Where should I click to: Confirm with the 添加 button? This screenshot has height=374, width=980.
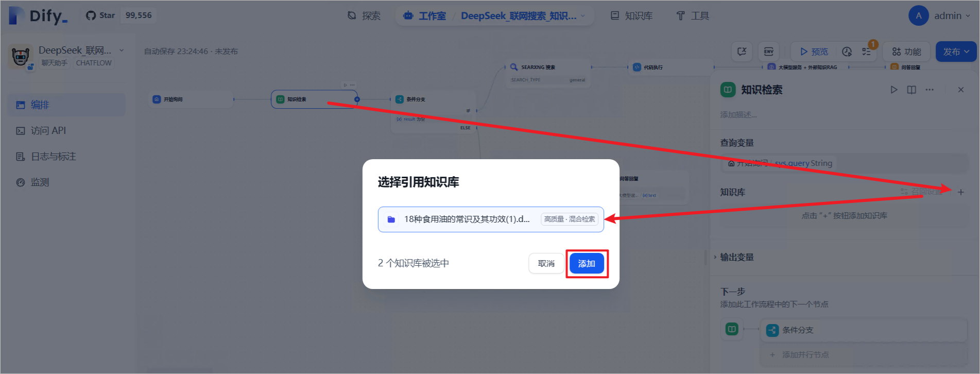click(587, 264)
